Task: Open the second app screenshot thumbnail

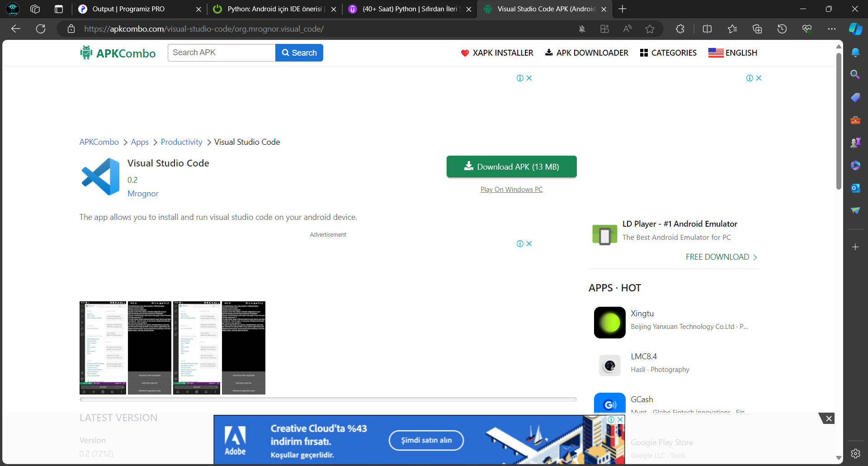Action: coord(150,348)
